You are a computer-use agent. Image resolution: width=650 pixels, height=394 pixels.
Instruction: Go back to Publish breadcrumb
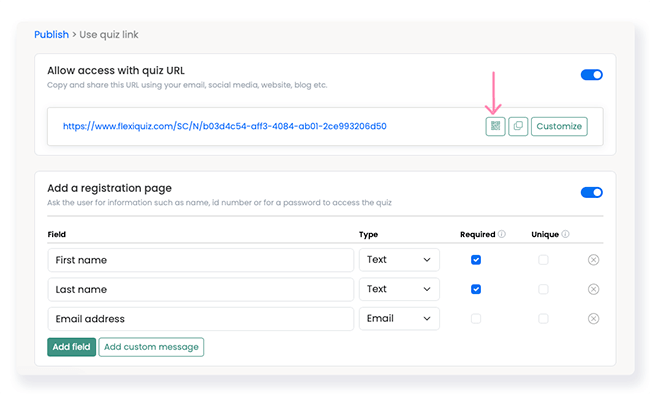pyautogui.click(x=51, y=34)
